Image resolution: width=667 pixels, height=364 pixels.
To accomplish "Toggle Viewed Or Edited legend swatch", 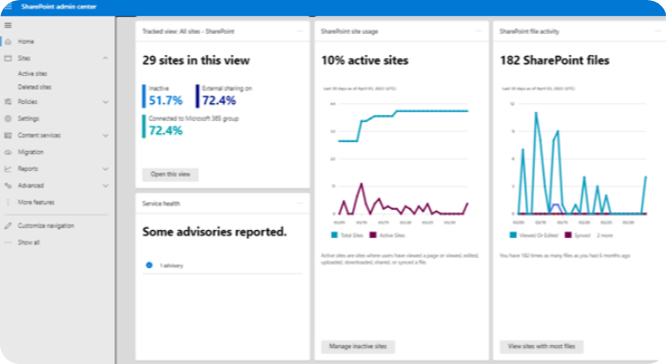I will (x=513, y=235).
